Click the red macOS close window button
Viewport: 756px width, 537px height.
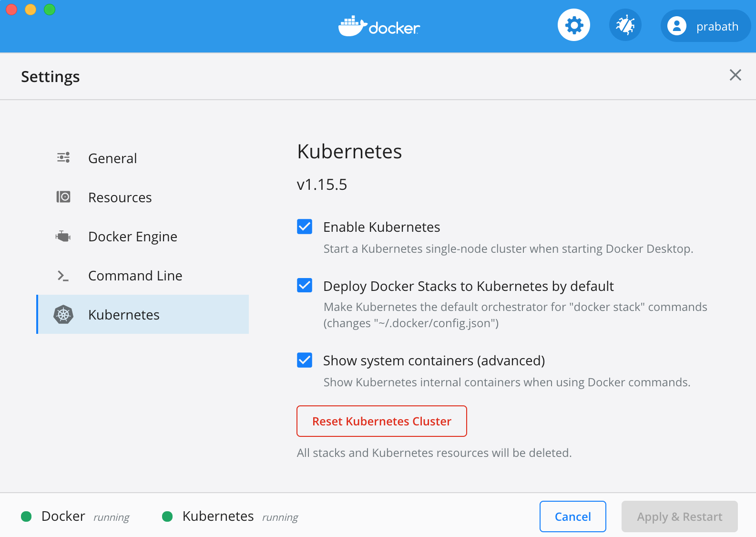[x=11, y=10]
